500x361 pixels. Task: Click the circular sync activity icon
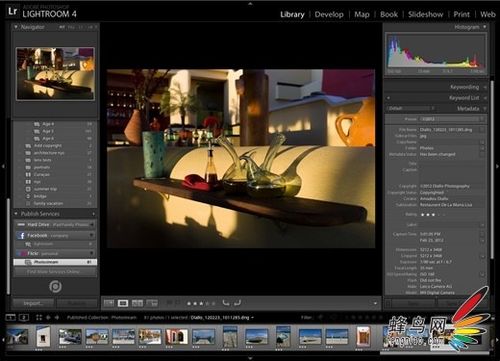point(55,286)
